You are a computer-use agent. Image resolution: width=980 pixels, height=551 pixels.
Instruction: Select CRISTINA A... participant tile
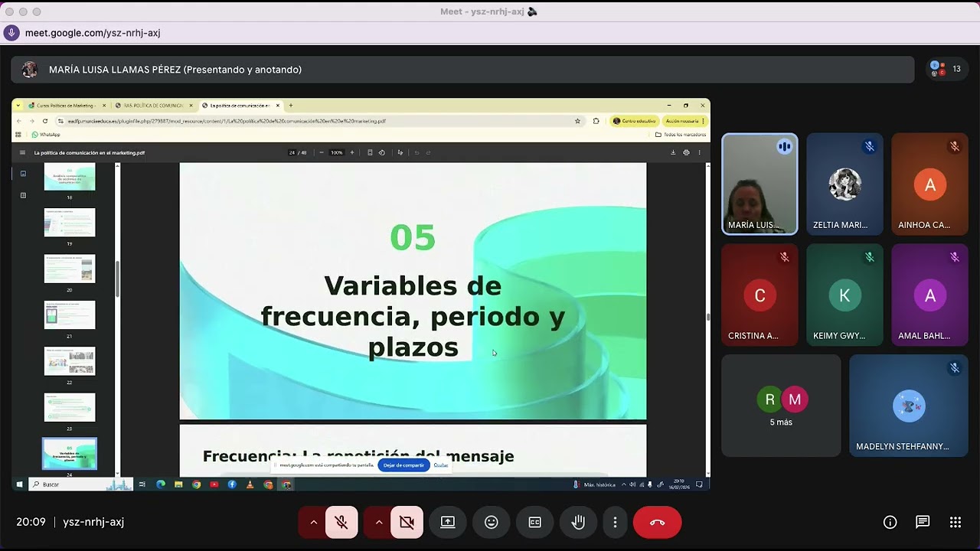[759, 295]
